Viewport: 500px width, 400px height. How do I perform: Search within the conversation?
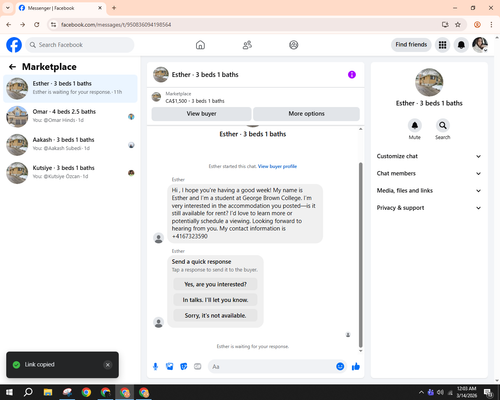443,126
